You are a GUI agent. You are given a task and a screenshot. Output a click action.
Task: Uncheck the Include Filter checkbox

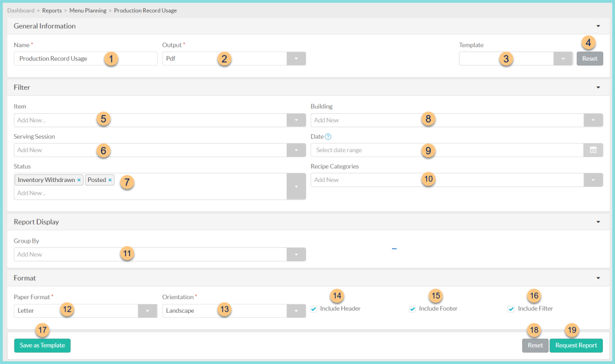(510, 308)
